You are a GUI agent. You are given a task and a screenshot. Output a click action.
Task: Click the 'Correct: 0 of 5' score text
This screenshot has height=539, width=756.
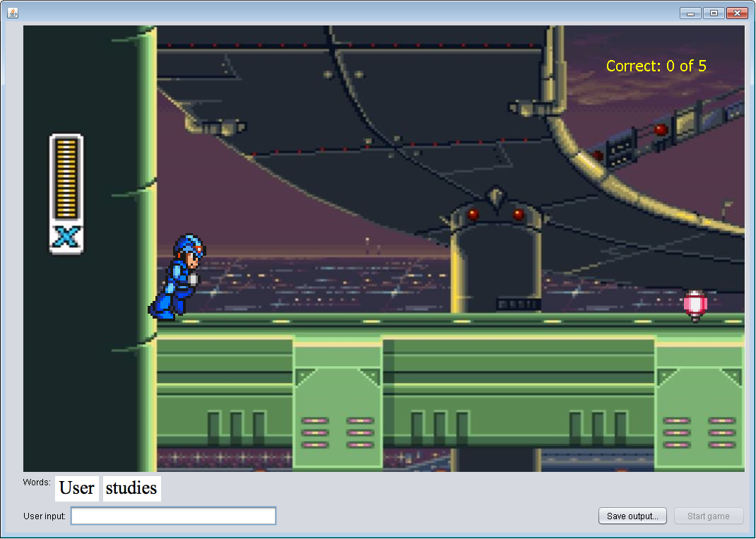656,66
